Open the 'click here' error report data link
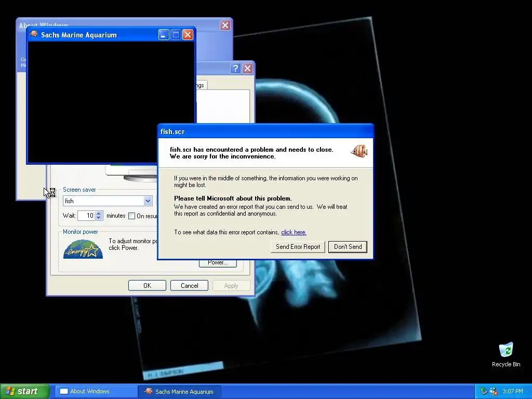The image size is (532, 399). [x=294, y=232]
